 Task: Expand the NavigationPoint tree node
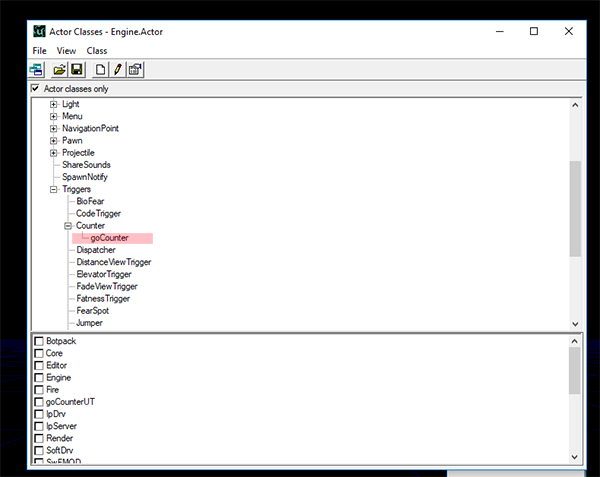pos(54,129)
